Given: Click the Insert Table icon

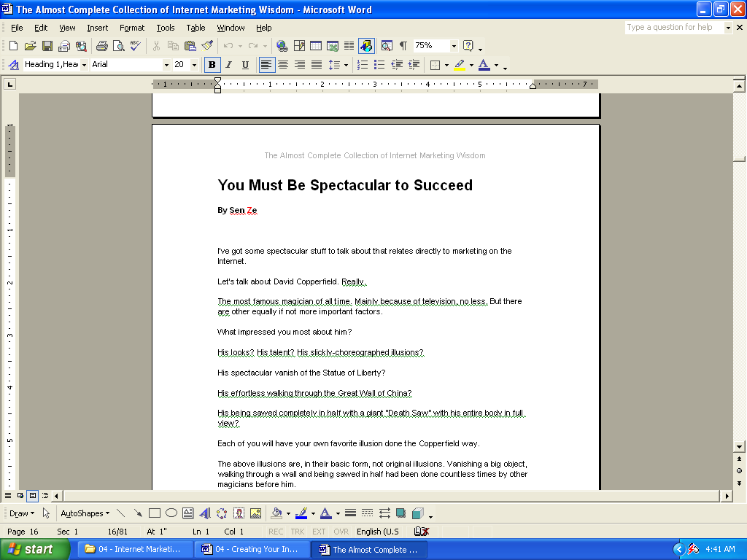Looking at the screenshot, I should coord(316,46).
